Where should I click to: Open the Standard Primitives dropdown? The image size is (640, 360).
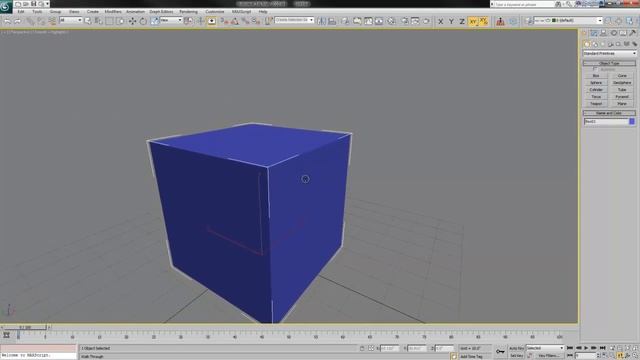(609, 53)
